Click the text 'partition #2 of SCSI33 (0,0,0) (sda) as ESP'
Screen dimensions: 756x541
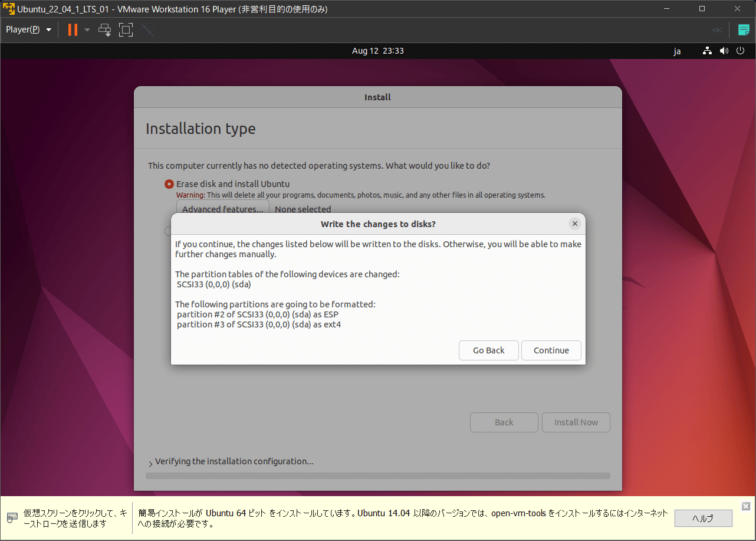coord(258,314)
